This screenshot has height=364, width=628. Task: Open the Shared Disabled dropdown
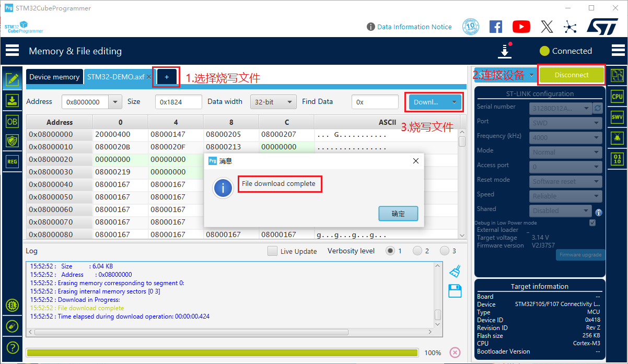[x=560, y=211]
